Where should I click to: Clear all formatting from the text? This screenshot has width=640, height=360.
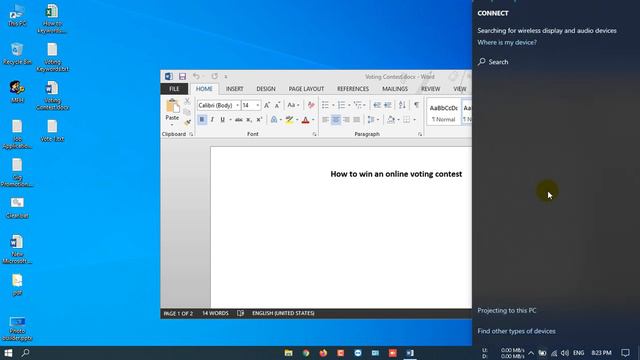click(x=311, y=105)
